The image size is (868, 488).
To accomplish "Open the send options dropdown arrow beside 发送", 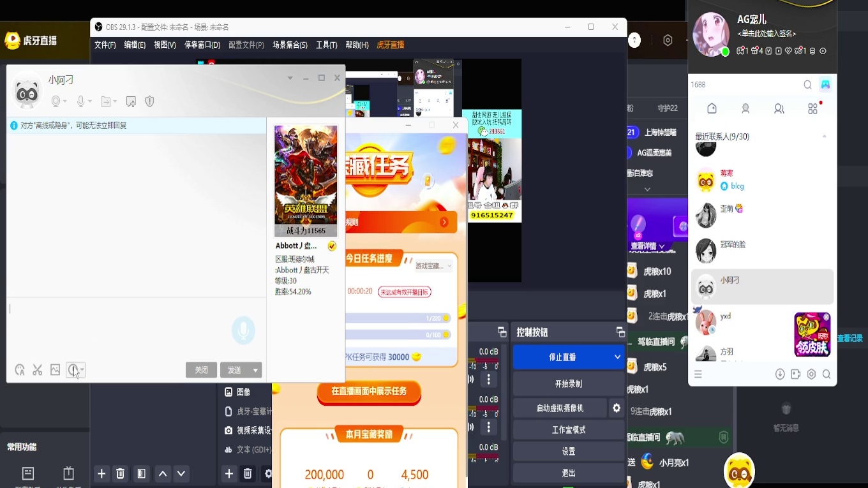I will (x=255, y=370).
